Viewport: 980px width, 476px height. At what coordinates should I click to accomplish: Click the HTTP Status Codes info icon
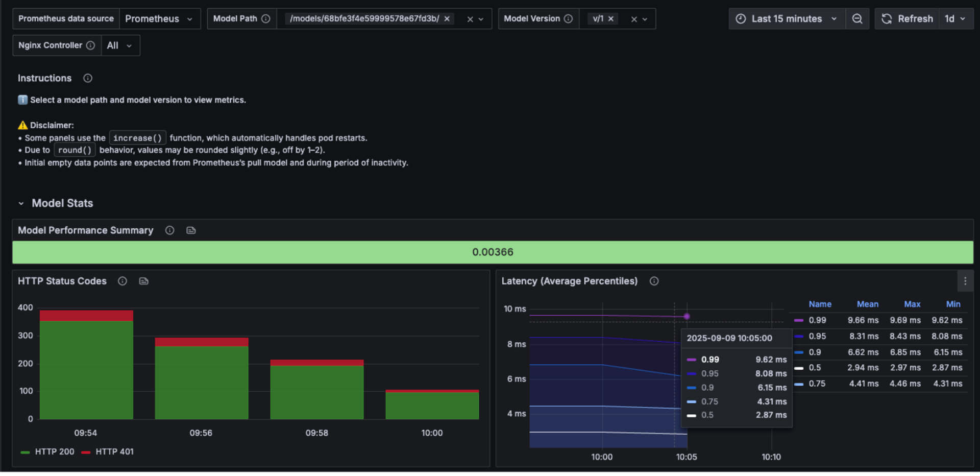(x=122, y=281)
